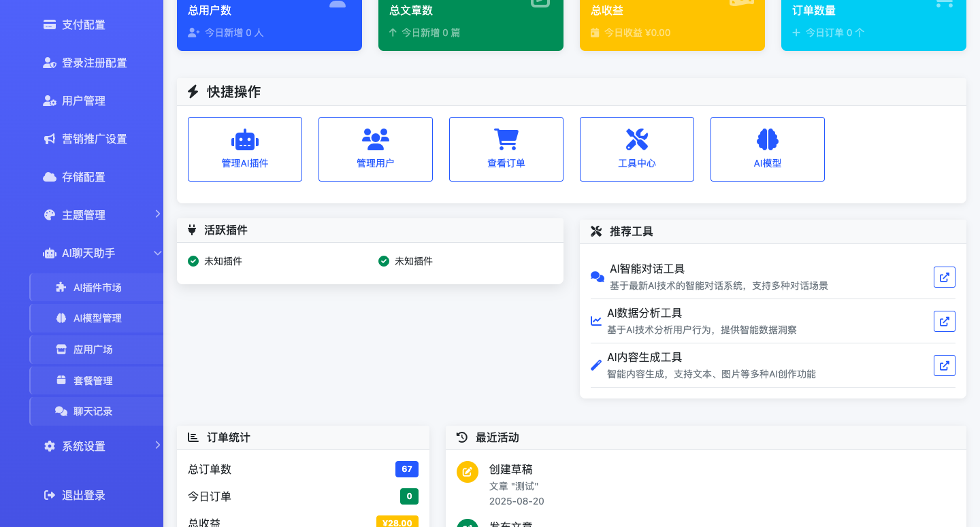Screen dimensions: 980x527
Task: Click the AI模型 quick action label
Action: pos(768,163)
